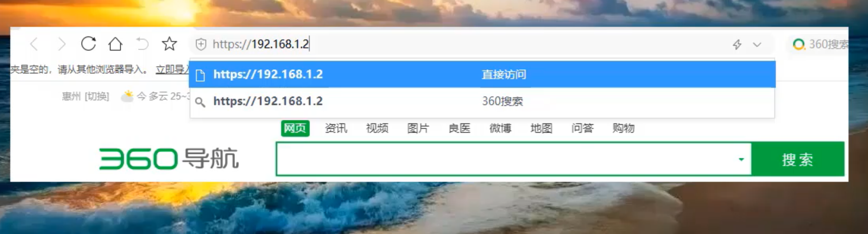Click the browser forward arrow
The height and width of the screenshot is (234, 868).
(62, 44)
